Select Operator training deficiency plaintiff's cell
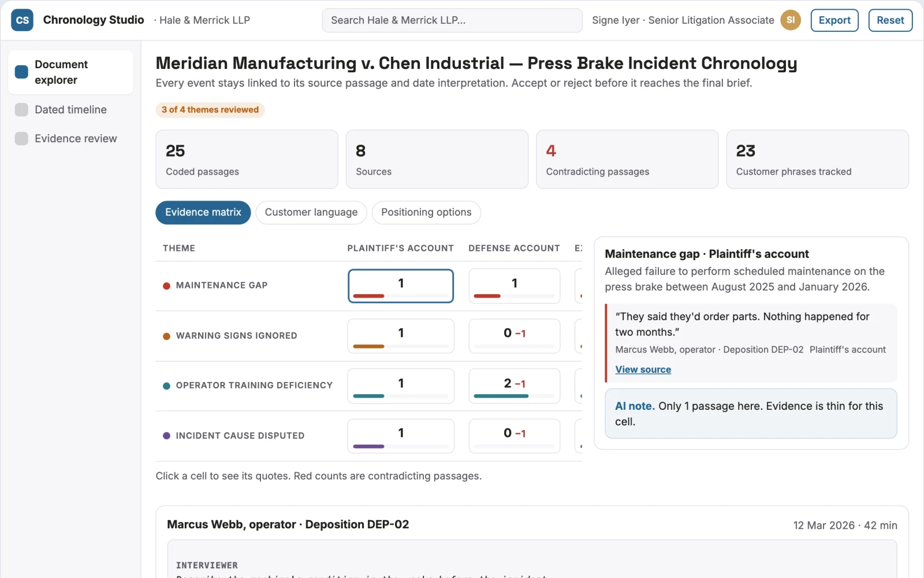Image resolution: width=924 pixels, height=578 pixels. click(401, 386)
